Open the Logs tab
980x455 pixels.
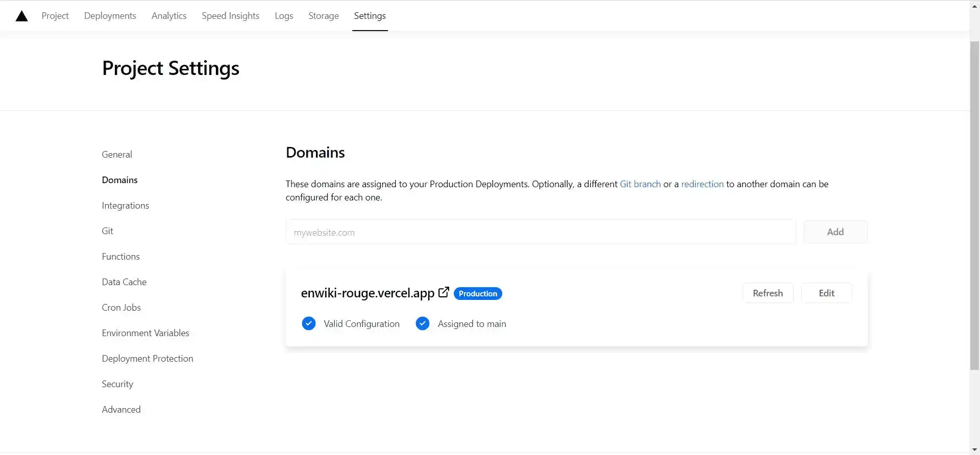pos(284,16)
